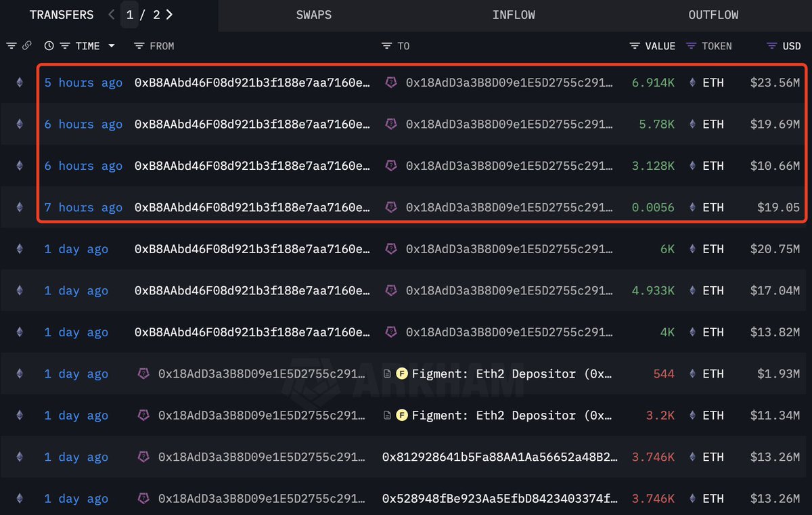
Task: Click the filter icon beside the FROM column
Action: [138, 45]
